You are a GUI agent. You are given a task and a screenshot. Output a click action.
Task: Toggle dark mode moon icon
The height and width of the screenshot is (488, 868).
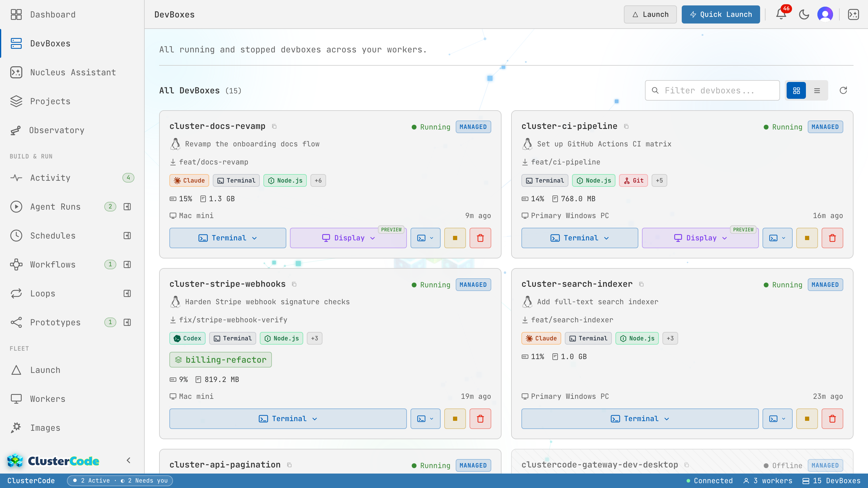tap(804, 14)
